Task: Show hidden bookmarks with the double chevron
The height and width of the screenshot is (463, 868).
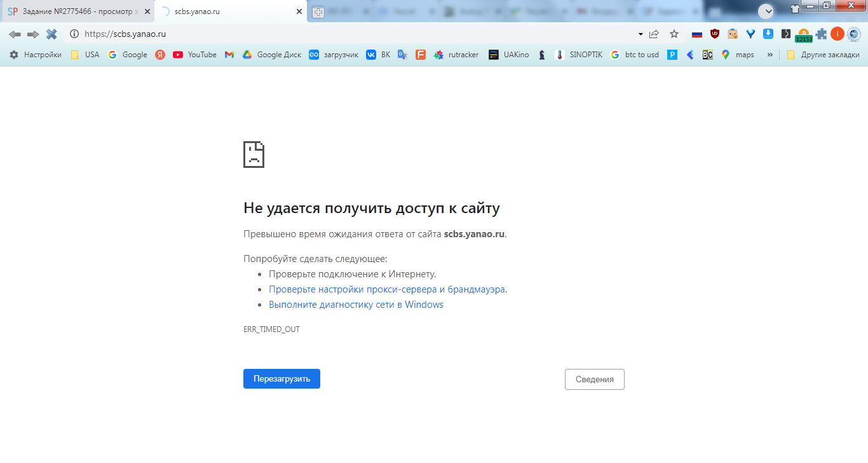Action: 770,55
